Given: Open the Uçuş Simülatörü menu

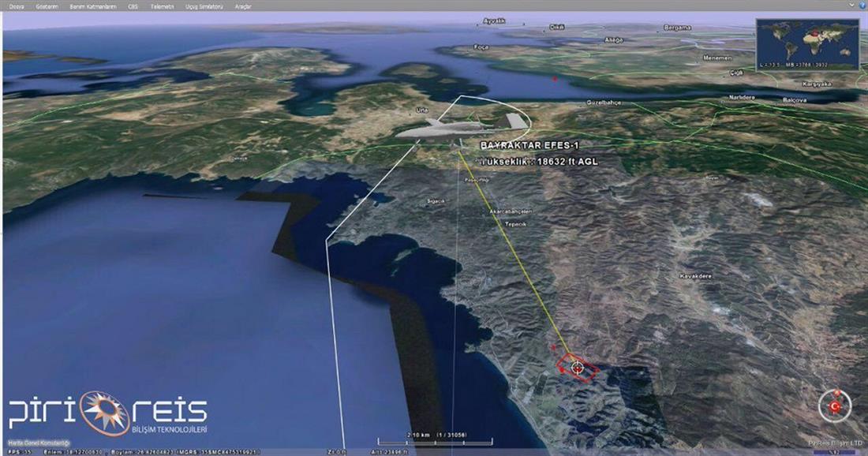Looking at the screenshot, I should 204,6.
